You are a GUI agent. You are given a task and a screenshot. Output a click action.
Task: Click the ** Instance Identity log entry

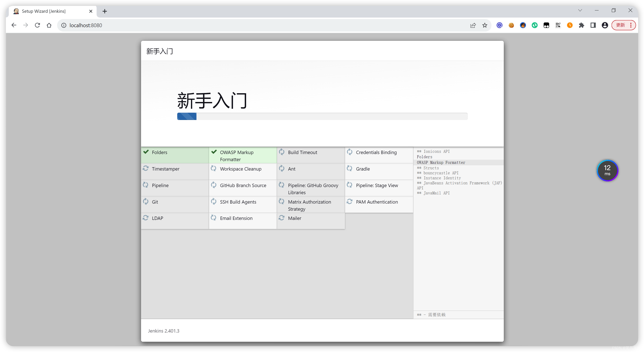point(439,178)
